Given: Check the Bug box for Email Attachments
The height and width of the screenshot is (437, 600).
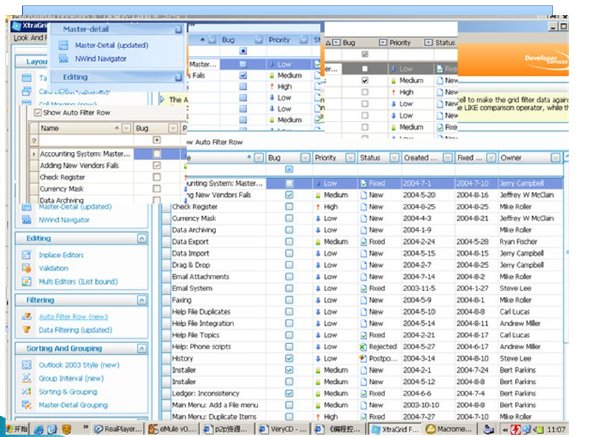Looking at the screenshot, I should tap(289, 277).
